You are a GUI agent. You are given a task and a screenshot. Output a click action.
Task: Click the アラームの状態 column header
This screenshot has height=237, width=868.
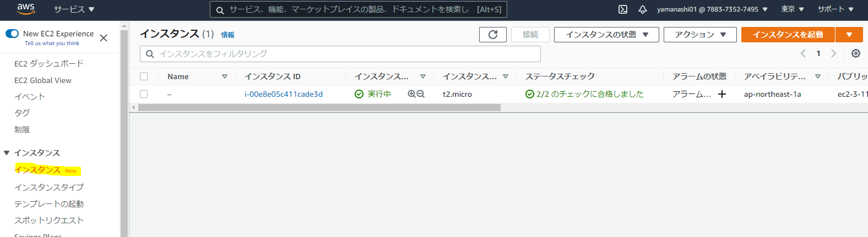pyautogui.click(x=699, y=76)
